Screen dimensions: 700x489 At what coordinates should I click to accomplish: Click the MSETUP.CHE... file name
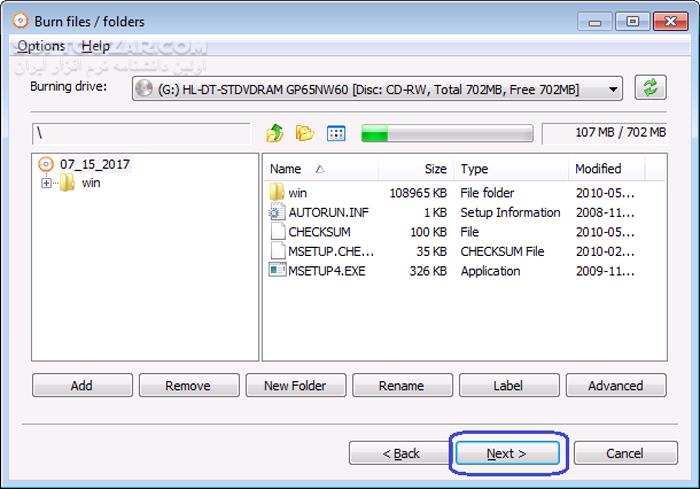point(331,251)
